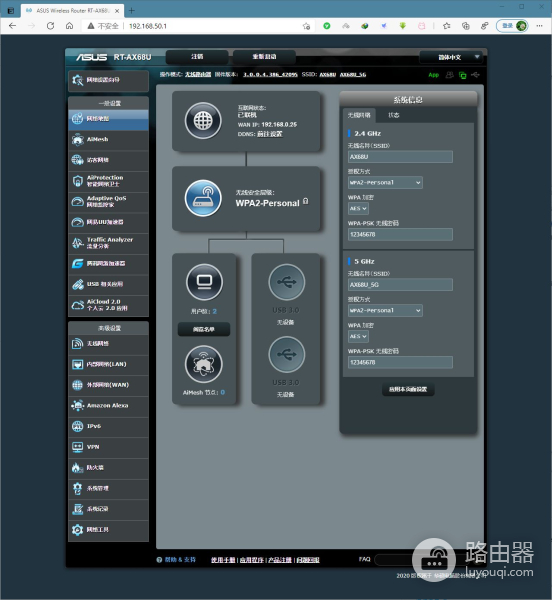Open the AiMesh sidebar page
552x600 pixels.
[108, 140]
